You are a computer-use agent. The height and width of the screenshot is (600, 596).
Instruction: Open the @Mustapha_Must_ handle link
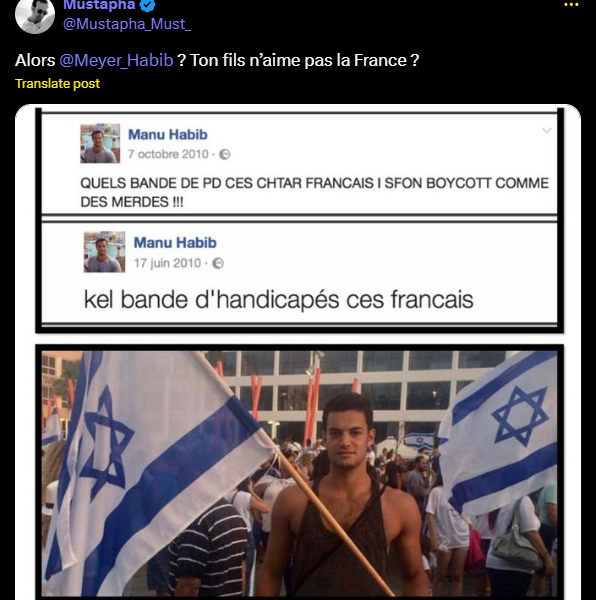click(x=127, y=24)
